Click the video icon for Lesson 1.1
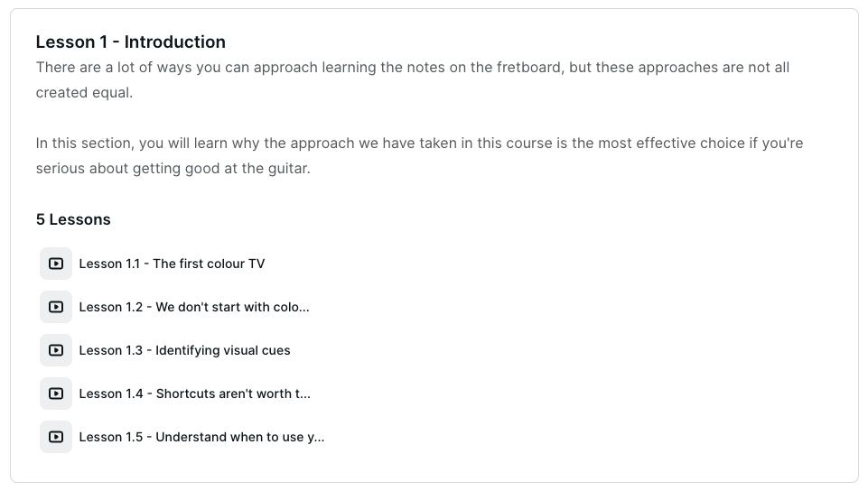The width and height of the screenshot is (868, 491). [56, 264]
